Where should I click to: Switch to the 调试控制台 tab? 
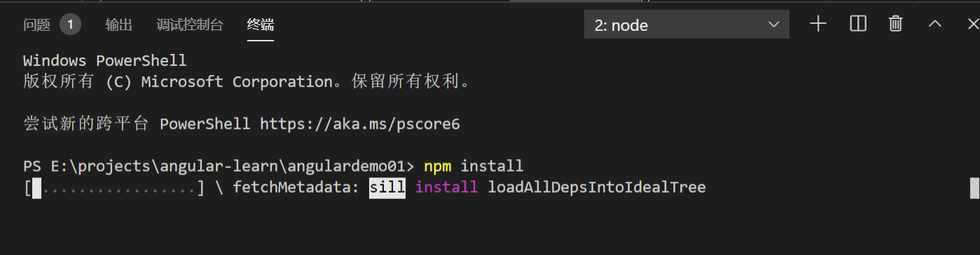[x=190, y=25]
